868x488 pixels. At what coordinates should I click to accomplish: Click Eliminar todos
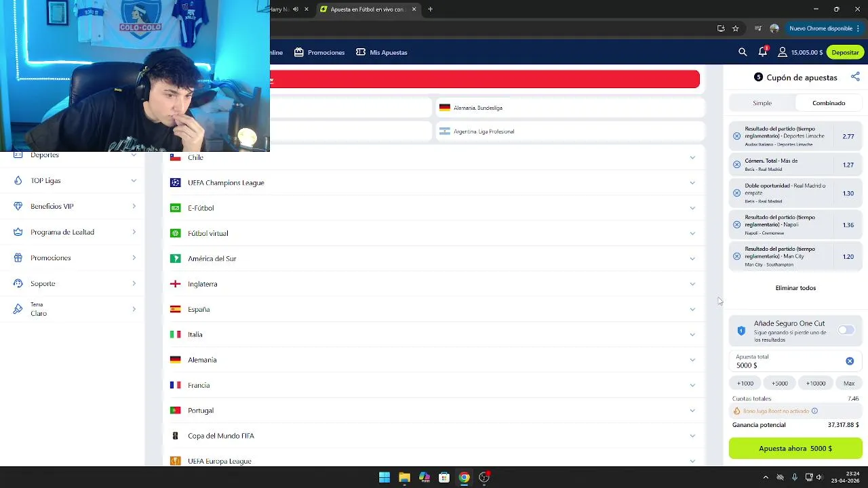(795, 288)
